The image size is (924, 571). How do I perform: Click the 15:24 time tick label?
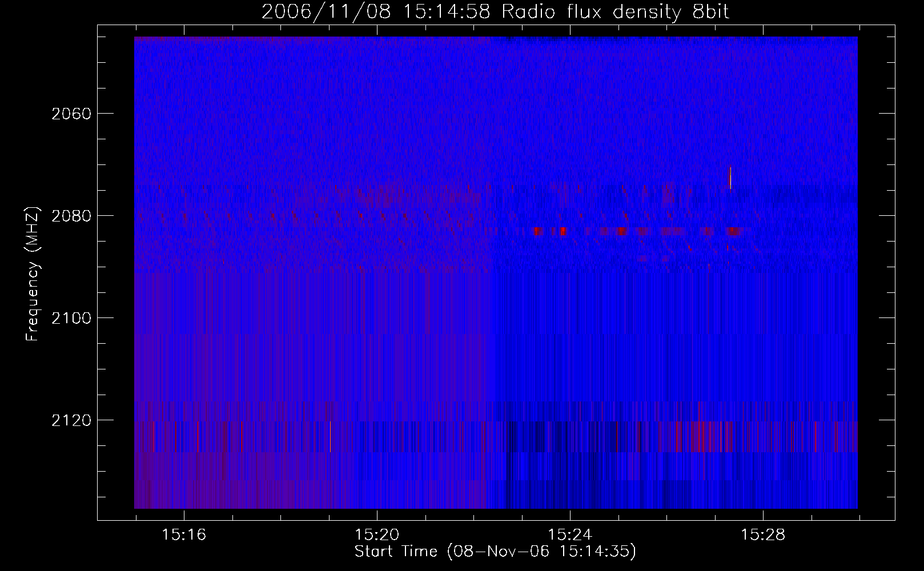point(570,535)
